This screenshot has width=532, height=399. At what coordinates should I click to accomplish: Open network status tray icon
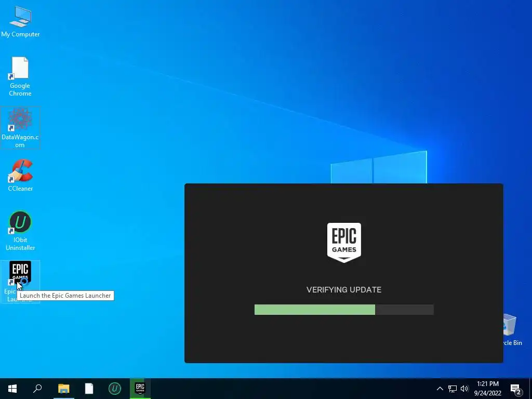453,389
